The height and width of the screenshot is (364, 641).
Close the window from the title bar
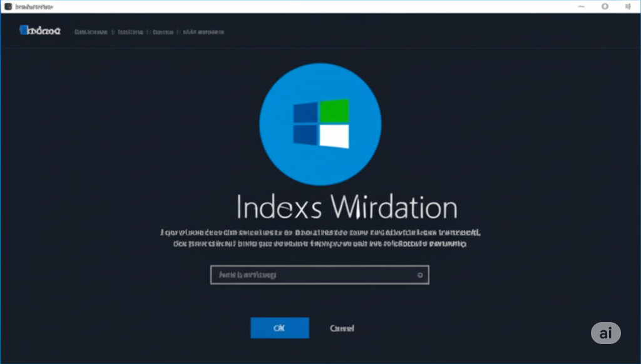[628, 6]
